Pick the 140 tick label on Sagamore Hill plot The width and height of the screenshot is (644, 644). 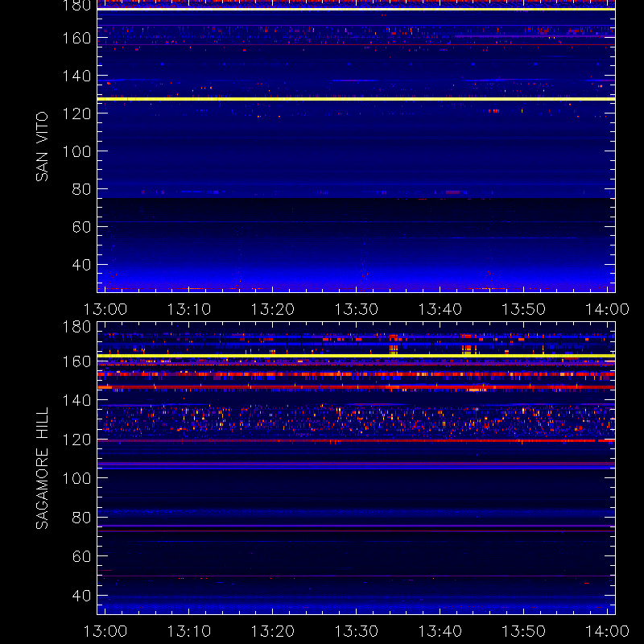[76, 400]
